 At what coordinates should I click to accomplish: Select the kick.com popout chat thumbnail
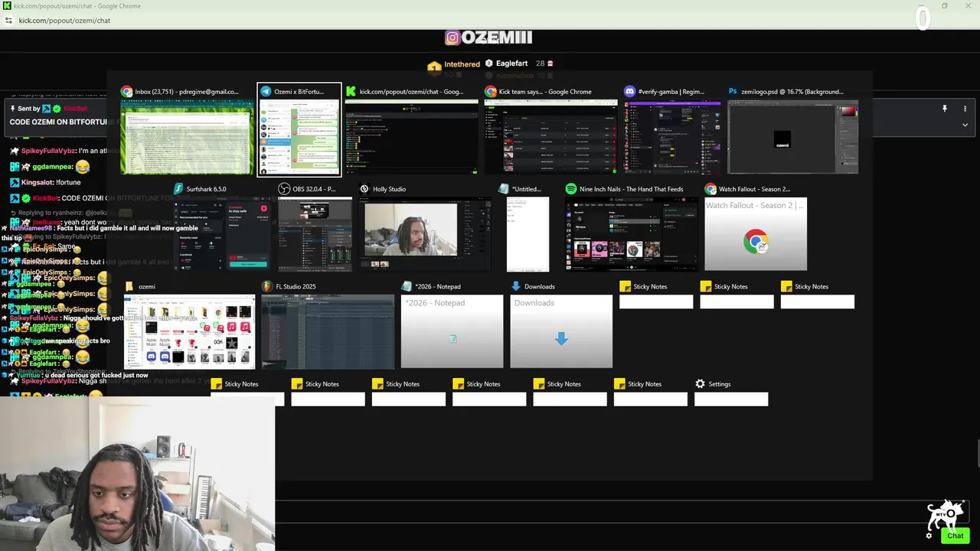point(412,137)
